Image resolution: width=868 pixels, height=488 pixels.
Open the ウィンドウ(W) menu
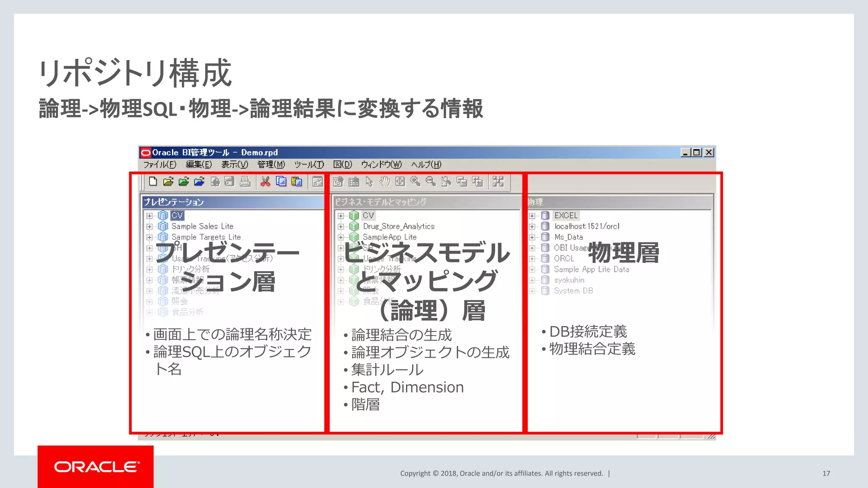[x=381, y=164]
